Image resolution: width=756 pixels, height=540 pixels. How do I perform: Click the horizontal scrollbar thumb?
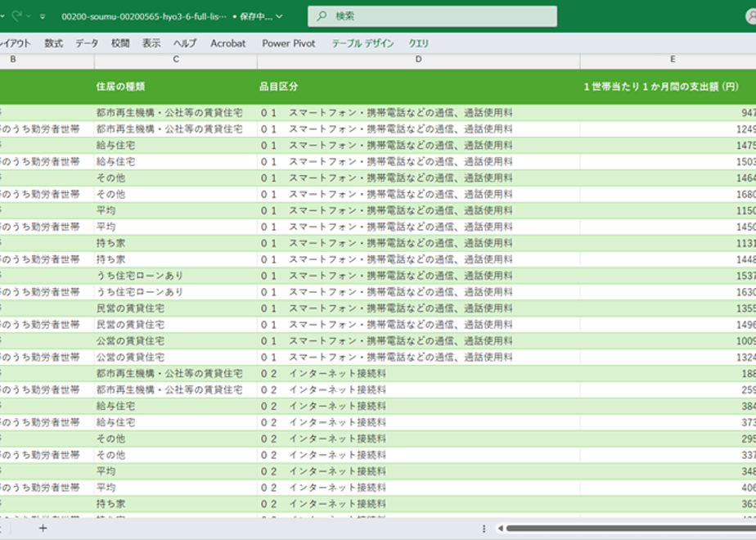pos(631,529)
